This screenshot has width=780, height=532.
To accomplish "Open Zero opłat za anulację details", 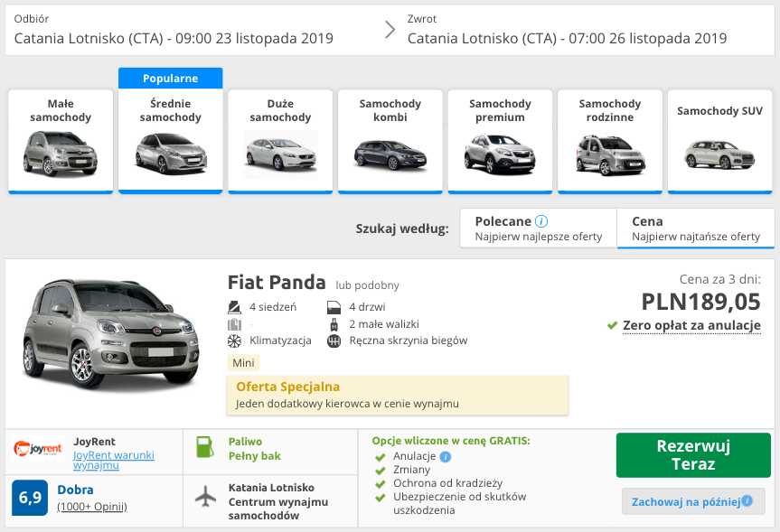I will 691,325.
